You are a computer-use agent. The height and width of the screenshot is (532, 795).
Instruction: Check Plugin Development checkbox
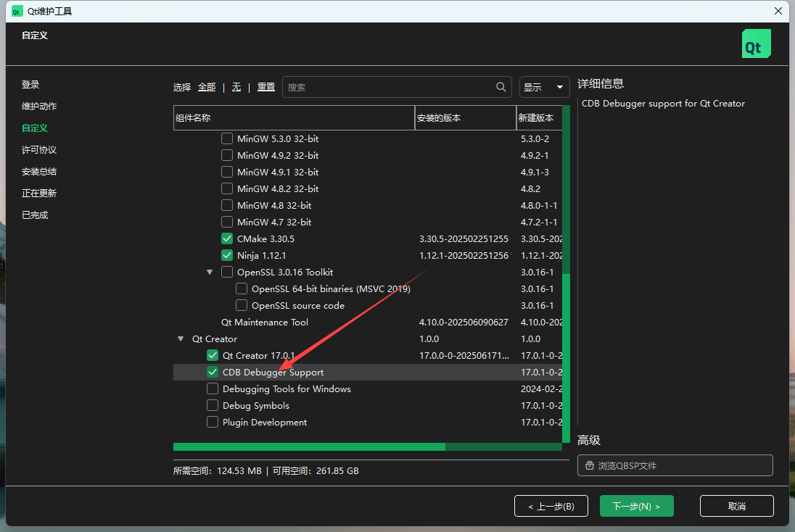pos(213,422)
